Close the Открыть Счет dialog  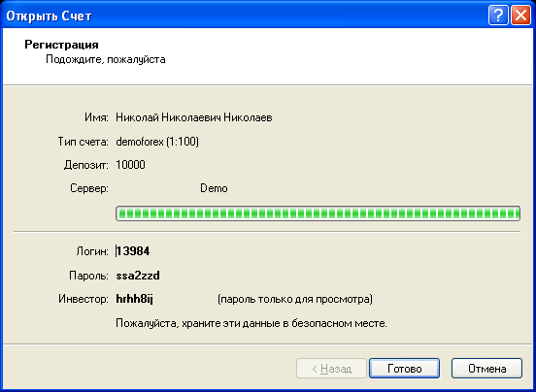coord(520,16)
